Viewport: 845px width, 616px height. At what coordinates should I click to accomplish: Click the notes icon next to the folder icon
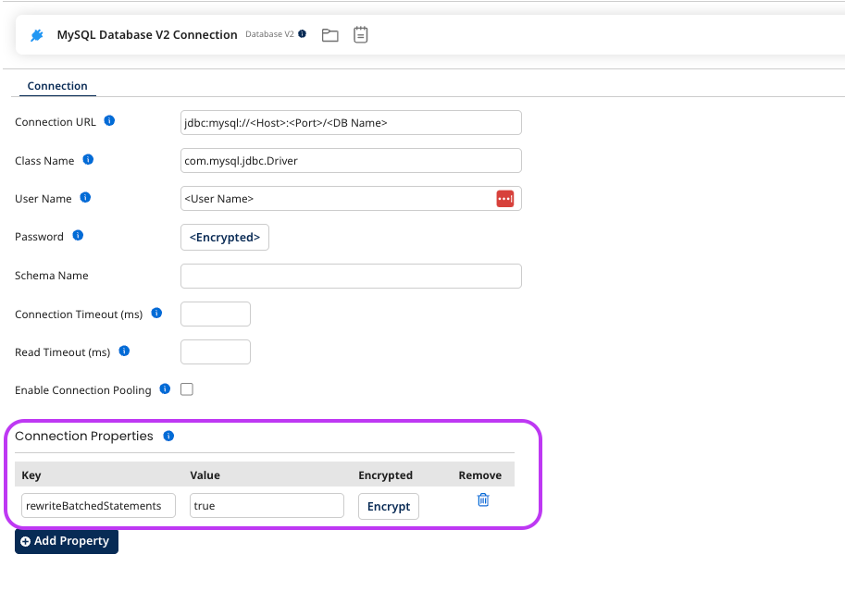(x=360, y=34)
